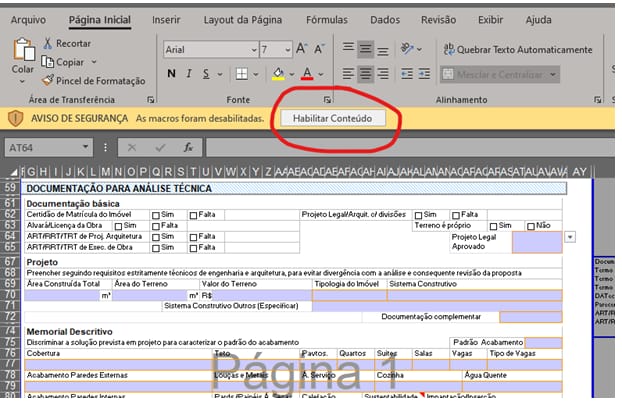Click the font color red A
This screenshot has height=401, width=622.
pos(306,73)
